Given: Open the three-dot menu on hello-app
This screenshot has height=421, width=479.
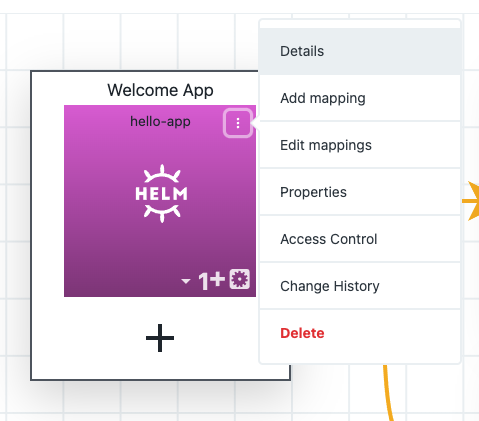Looking at the screenshot, I should point(238,123).
